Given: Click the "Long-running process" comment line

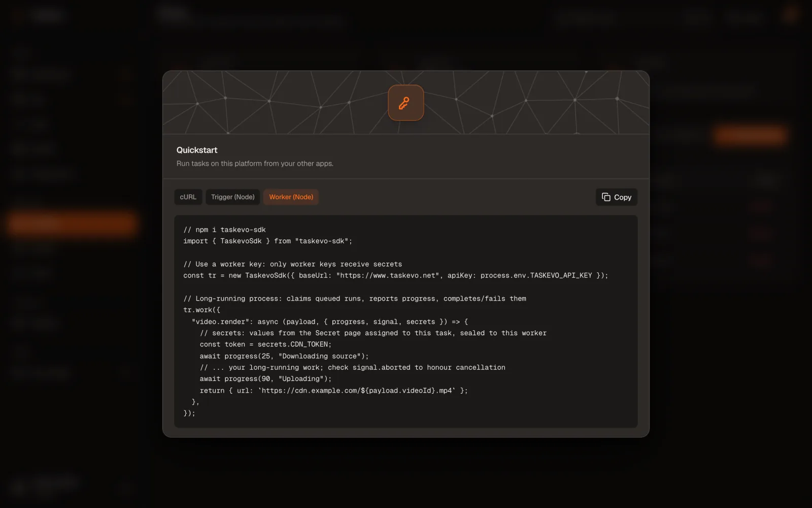Looking at the screenshot, I should 355,299.
